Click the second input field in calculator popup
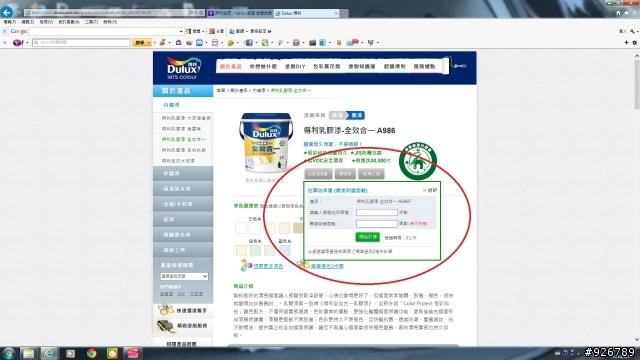640x360 pixels. tap(376, 224)
